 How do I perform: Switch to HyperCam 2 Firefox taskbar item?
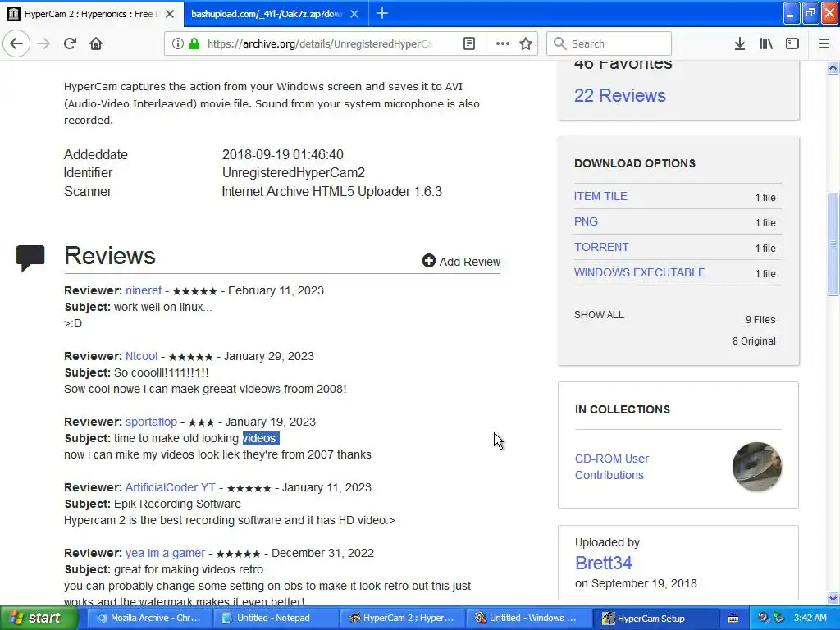[x=402, y=619]
